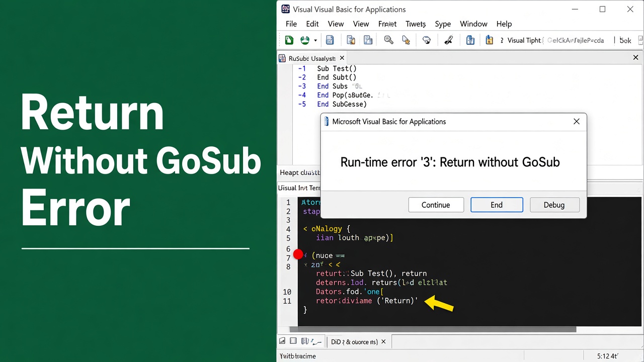Click the document icon in the error dialog title
The width and height of the screenshot is (644, 362).
[x=327, y=122]
